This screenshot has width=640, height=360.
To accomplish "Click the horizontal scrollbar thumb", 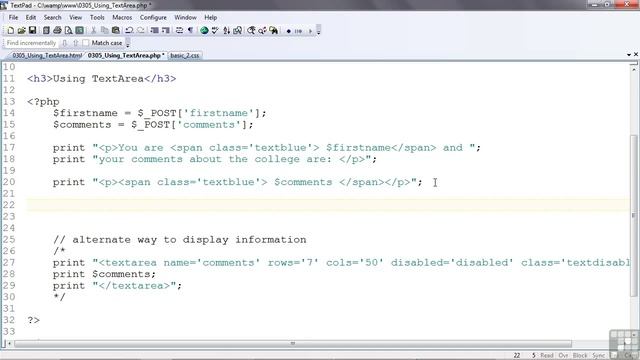I will point(293,344).
